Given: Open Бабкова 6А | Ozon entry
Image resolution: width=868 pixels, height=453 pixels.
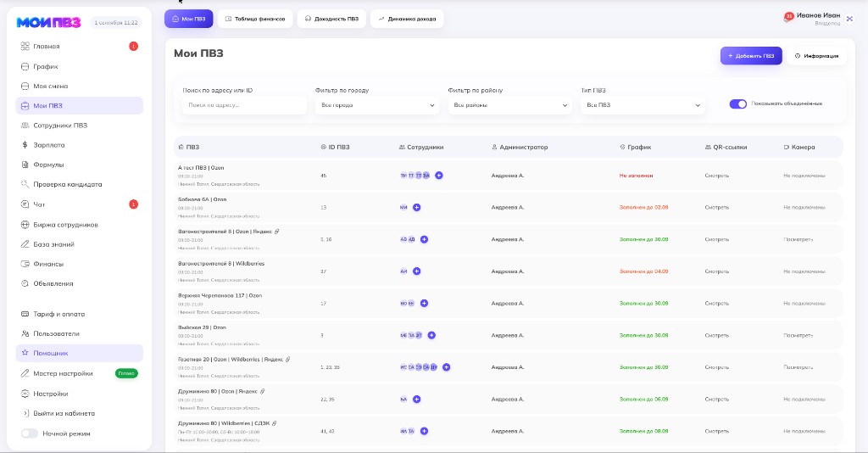Looking at the screenshot, I should [x=202, y=199].
